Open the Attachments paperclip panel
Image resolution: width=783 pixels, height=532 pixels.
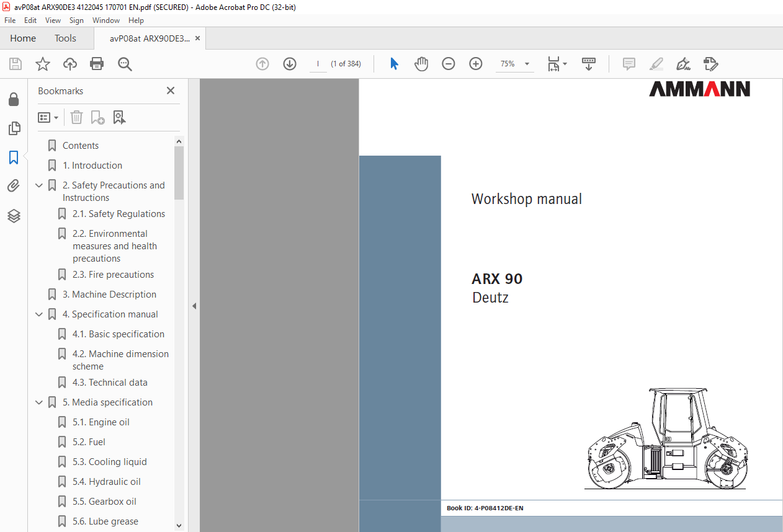(14, 186)
